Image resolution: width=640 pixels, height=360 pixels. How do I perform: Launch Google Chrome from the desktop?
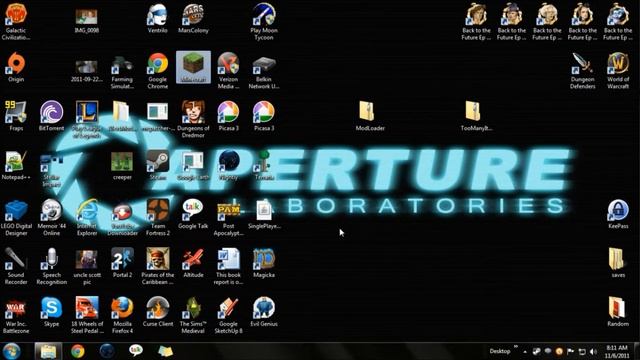pos(158,71)
